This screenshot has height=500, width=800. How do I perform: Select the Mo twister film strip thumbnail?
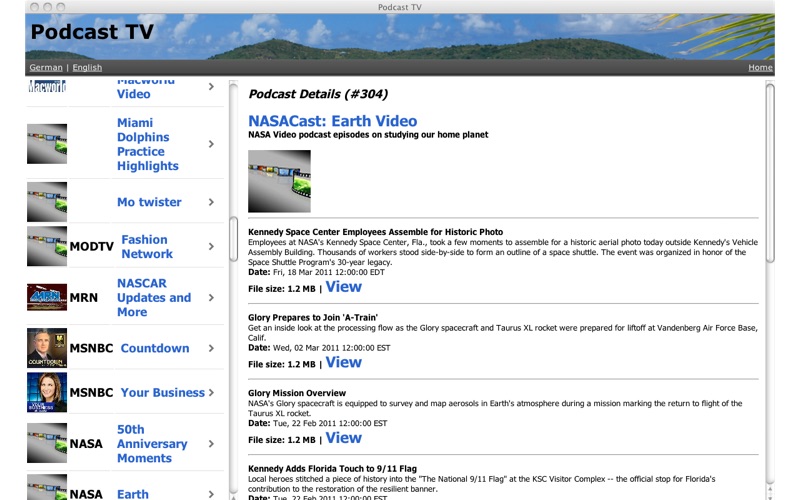(x=47, y=202)
